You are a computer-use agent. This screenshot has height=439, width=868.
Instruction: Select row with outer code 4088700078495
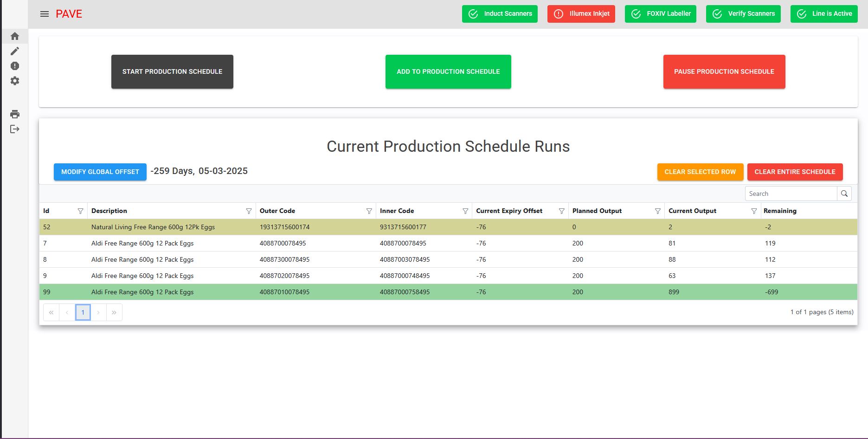click(448, 243)
